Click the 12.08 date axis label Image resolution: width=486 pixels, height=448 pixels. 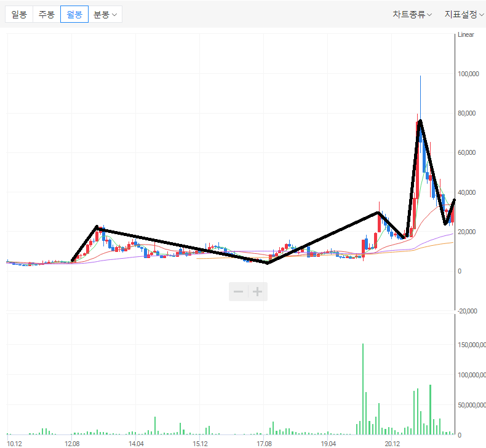(x=72, y=444)
